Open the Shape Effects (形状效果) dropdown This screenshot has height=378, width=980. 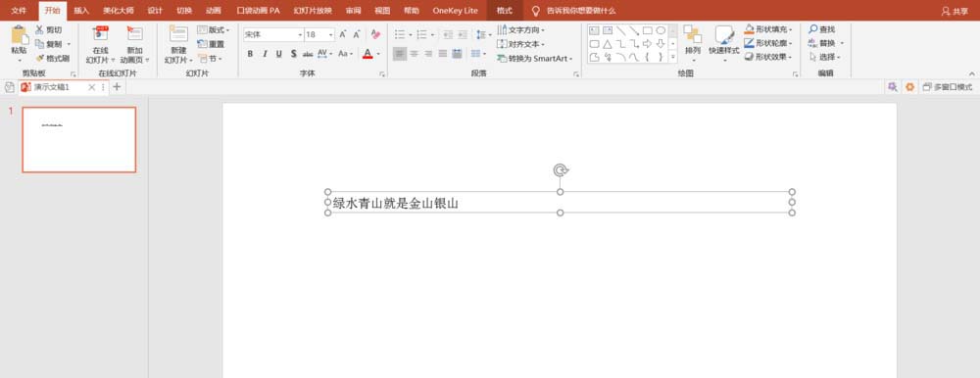tap(768, 56)
